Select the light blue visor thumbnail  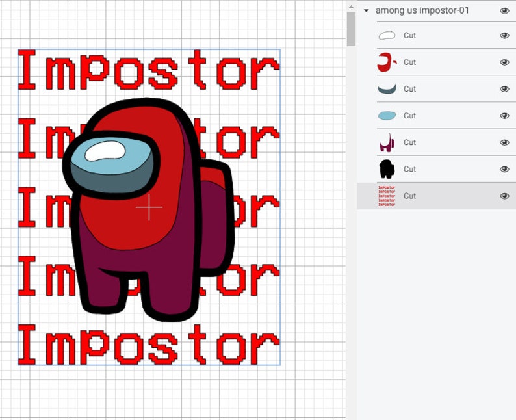[x=387, y=116]
